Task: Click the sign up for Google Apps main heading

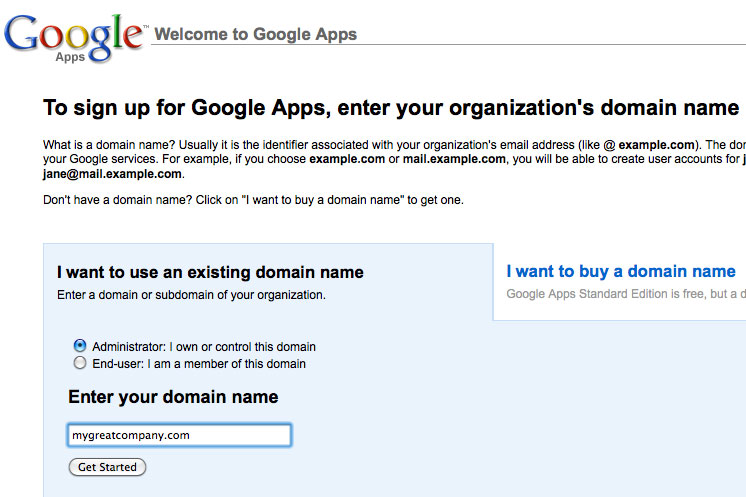Action: (x=391, y=108)
